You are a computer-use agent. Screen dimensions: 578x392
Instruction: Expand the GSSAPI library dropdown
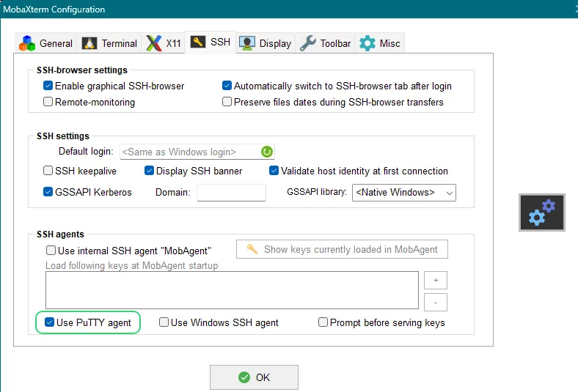pyautogui.click(x=404, y=192)
